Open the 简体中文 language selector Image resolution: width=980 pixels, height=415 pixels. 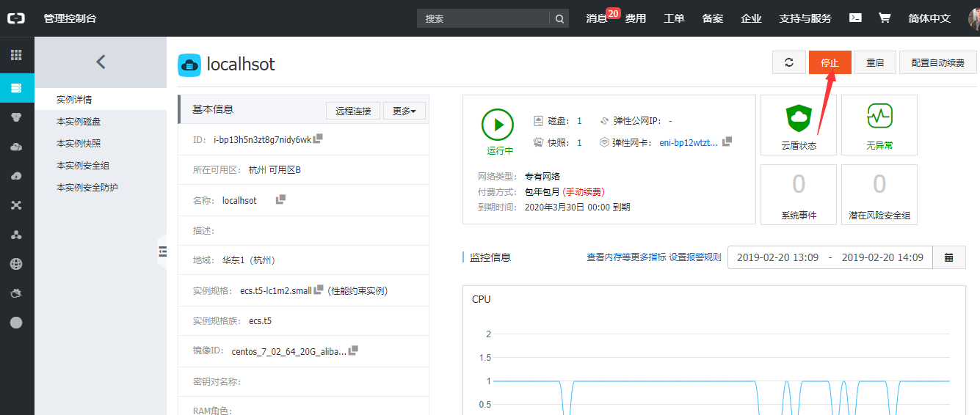click(x=929, y=18)
